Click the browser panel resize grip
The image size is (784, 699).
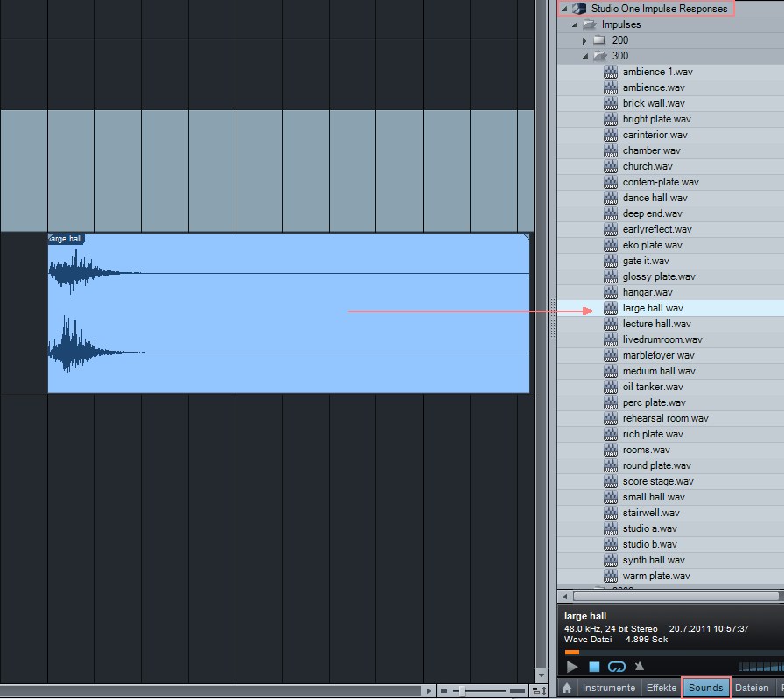pos(552,320)
